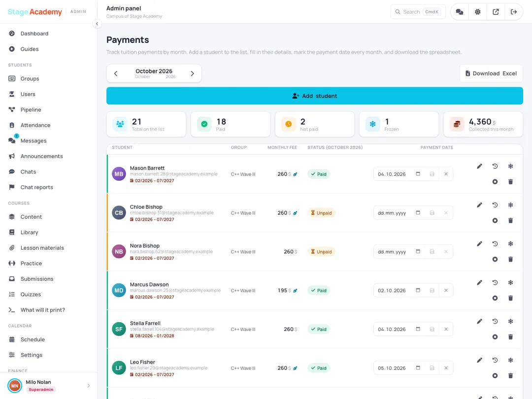Open Schedule under Calendar
Viewport: 532px width, 399px height.
pyautogui.click(x=48, y=339)
